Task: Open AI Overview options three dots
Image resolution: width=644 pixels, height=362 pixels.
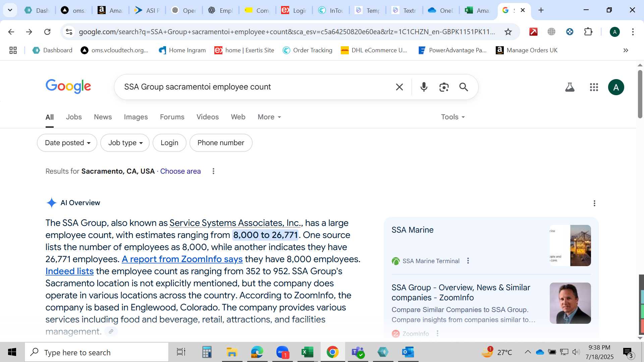Action: pos(594,203)
